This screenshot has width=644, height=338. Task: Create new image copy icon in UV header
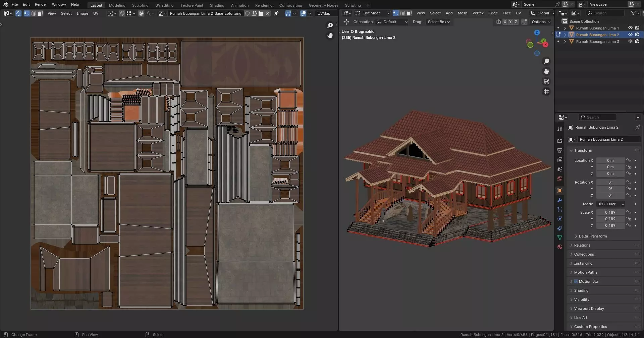tap(254, 13)
